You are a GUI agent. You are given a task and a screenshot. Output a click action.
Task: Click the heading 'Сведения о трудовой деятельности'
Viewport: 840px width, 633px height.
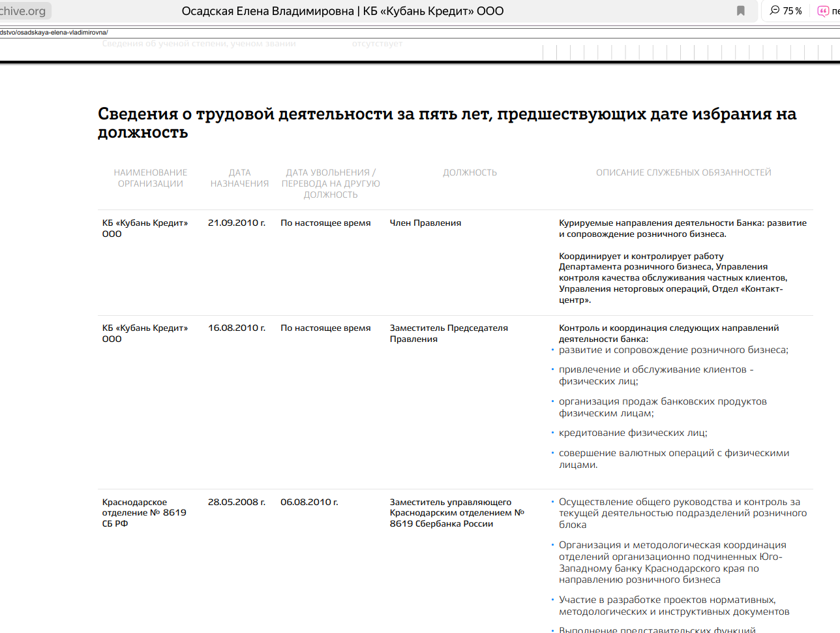pos(447,123)
